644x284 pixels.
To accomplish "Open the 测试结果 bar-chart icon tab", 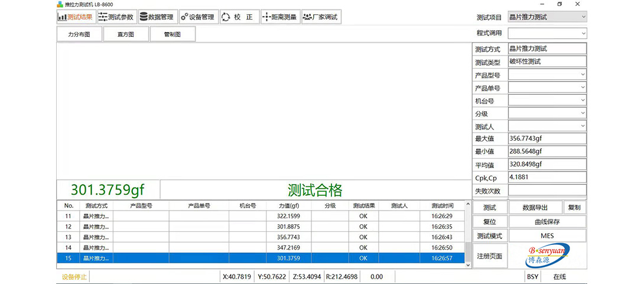I will click(62, 17).
